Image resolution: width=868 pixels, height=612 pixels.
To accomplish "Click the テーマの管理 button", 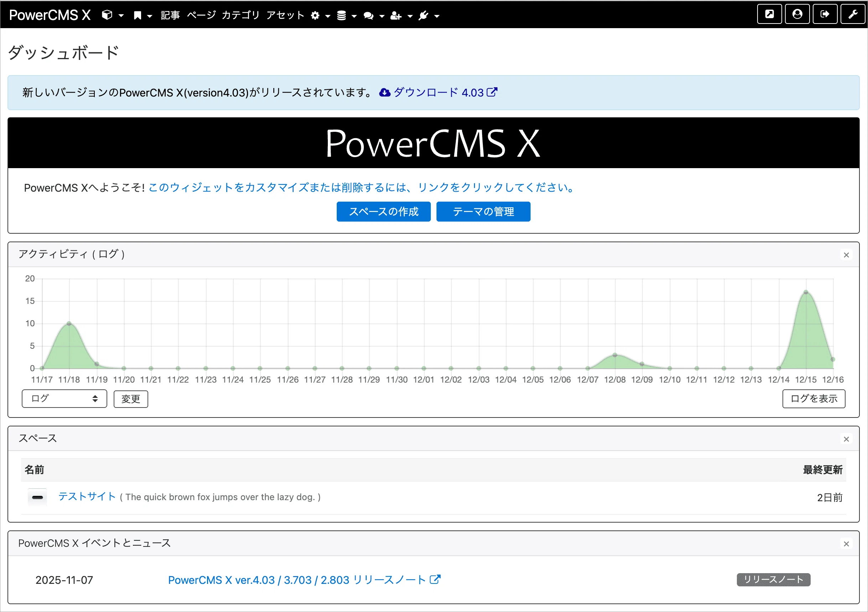I will [x=483, y=212].
